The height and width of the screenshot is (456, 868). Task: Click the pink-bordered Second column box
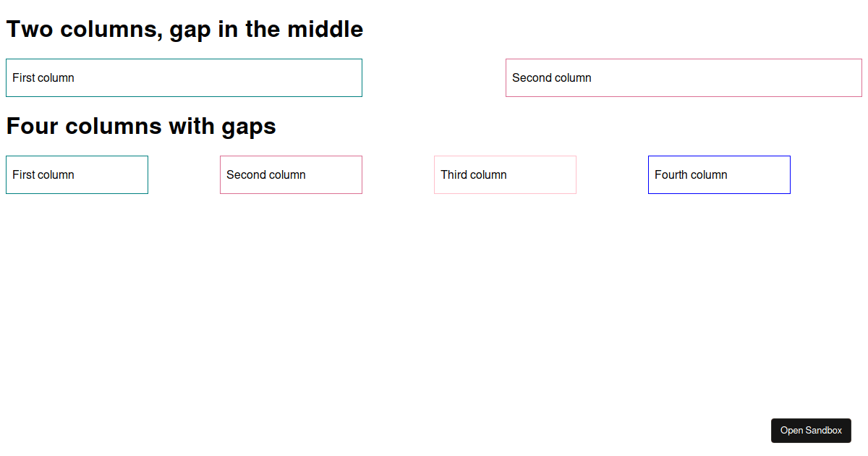[291, 174]
